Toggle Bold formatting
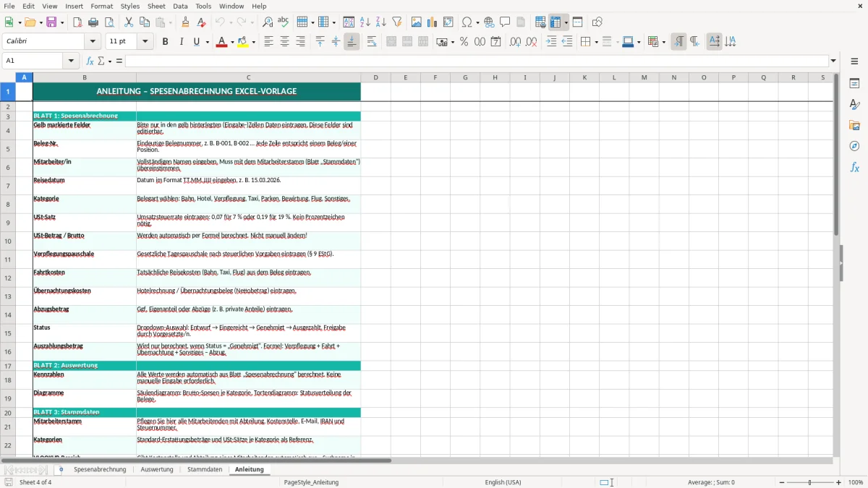Viewport: 868px width, 488px height. coord(165,42)
